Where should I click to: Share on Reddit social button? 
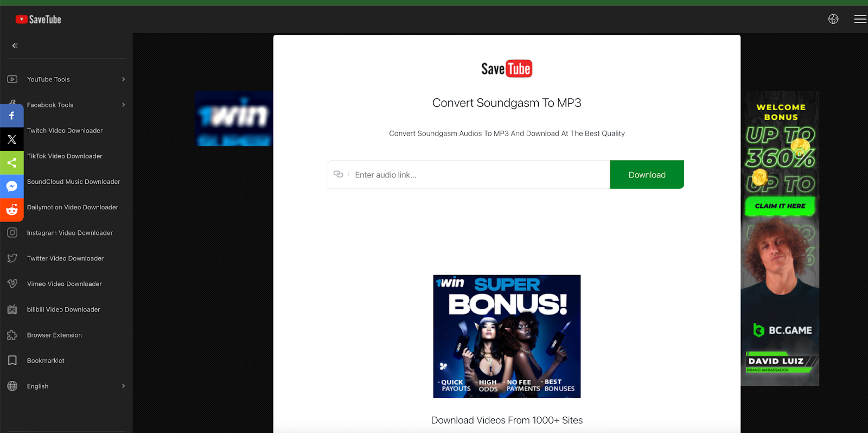coord(12,210)
